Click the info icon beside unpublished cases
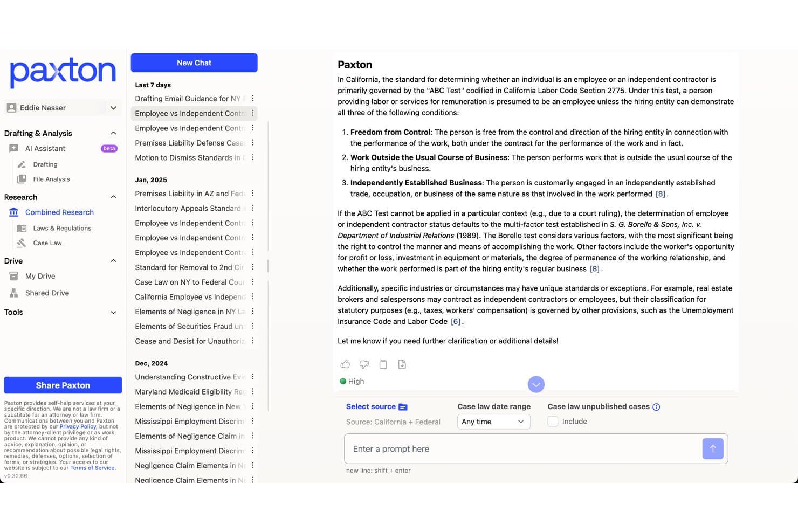 pyautogui.click(x=656, y=407)
